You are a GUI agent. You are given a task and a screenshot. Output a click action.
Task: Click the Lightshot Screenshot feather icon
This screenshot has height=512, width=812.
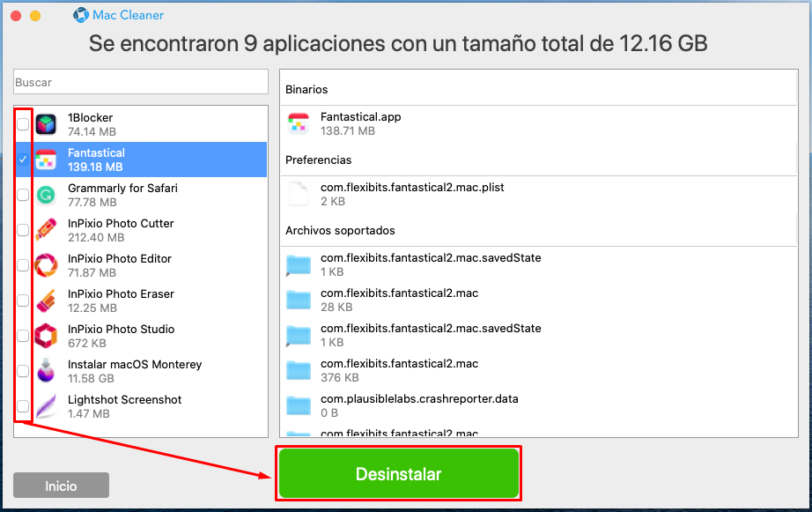(x=46, y=406)
